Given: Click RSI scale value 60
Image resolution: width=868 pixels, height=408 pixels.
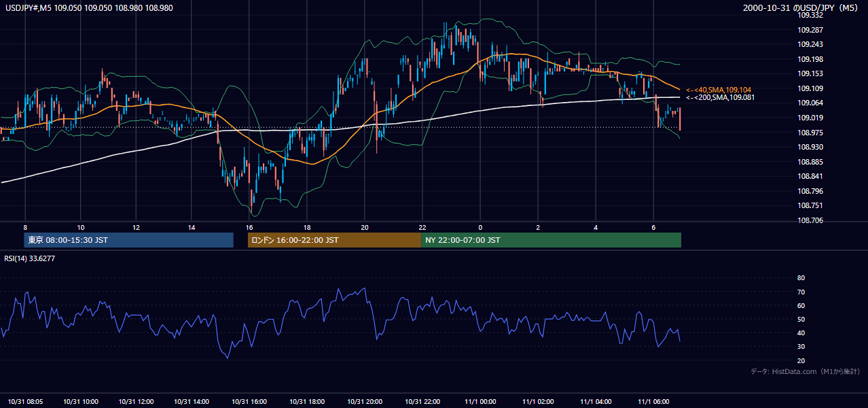Looking at the screenshot, I should [801, 305].
